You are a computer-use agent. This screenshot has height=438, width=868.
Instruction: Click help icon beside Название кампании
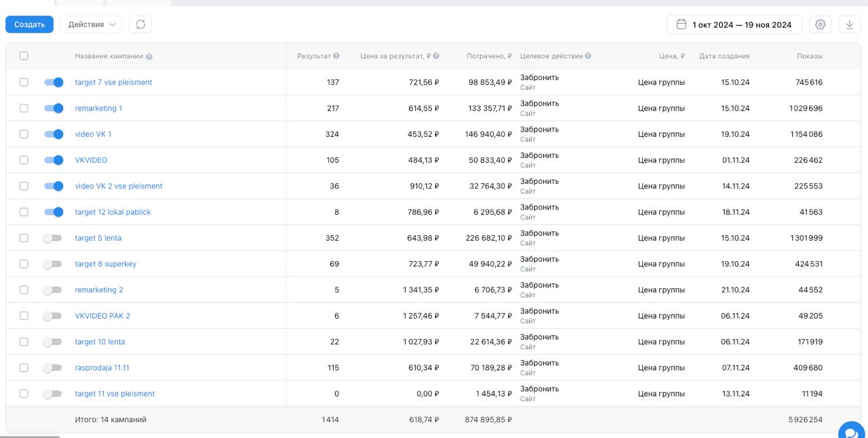[149, 56]
